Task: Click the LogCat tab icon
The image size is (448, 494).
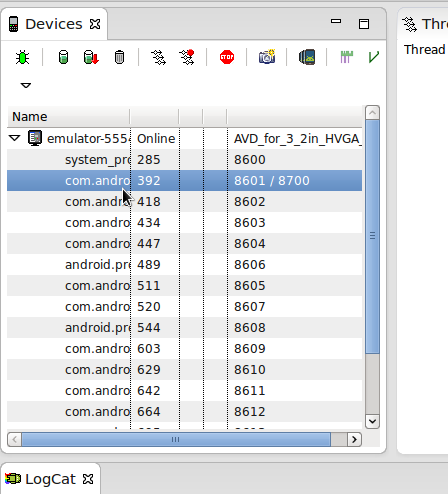Action: click(13, 479)
